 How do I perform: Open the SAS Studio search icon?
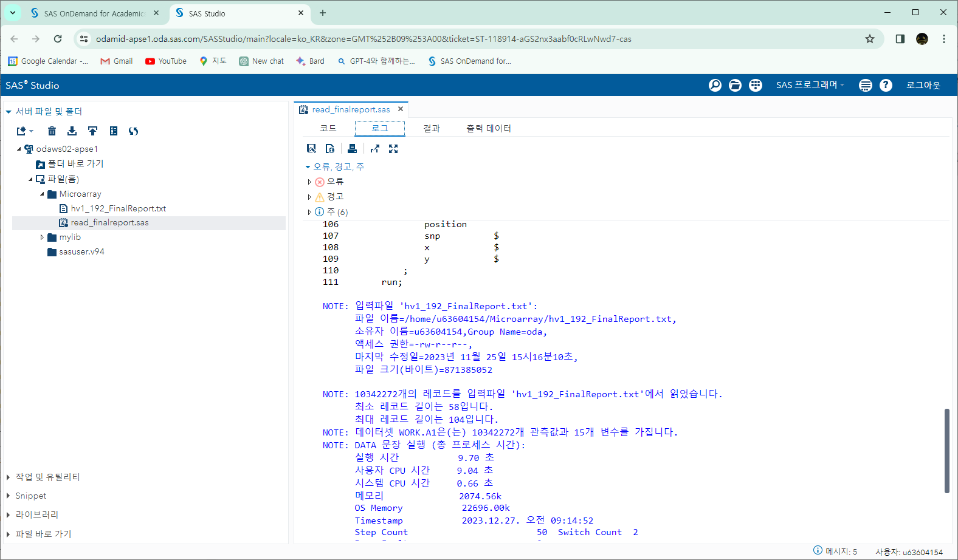(x=715, y=85)
